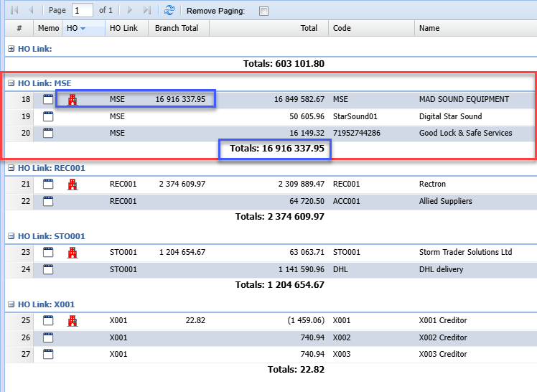537x392 pixels.
Task: Click the page number input field
Action: tap(83, 10)
